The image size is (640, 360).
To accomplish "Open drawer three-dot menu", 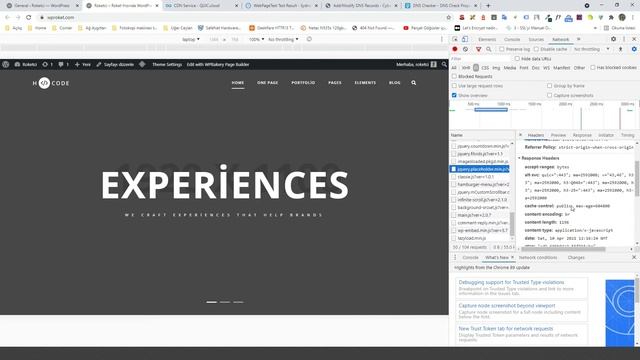I will coord(455,258).
